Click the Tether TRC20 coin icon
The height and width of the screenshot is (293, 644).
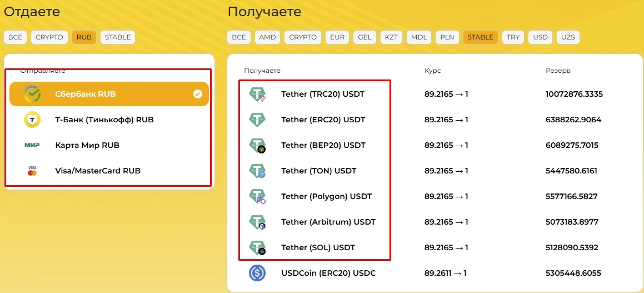(x=257, y=94)
